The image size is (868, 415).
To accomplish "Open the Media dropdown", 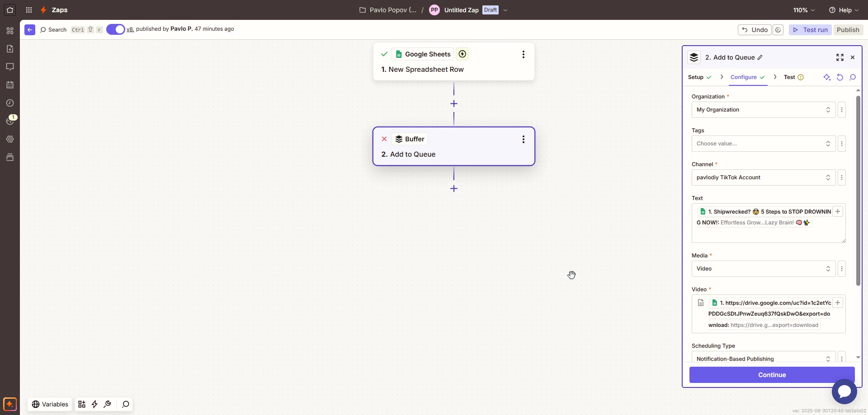I will point(764,269).
